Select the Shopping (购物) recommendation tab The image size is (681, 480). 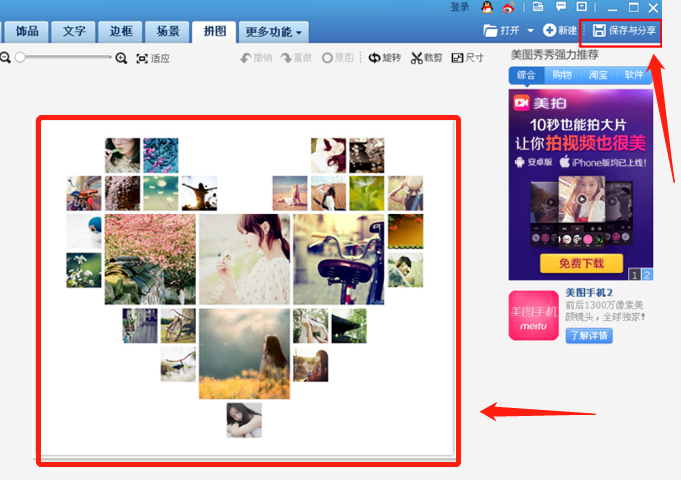562,75
